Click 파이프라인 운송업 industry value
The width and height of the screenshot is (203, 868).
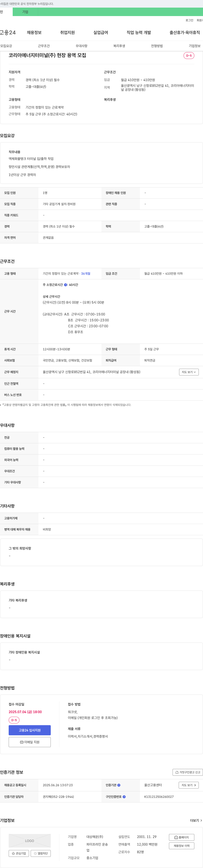click(x=97, y=848)
